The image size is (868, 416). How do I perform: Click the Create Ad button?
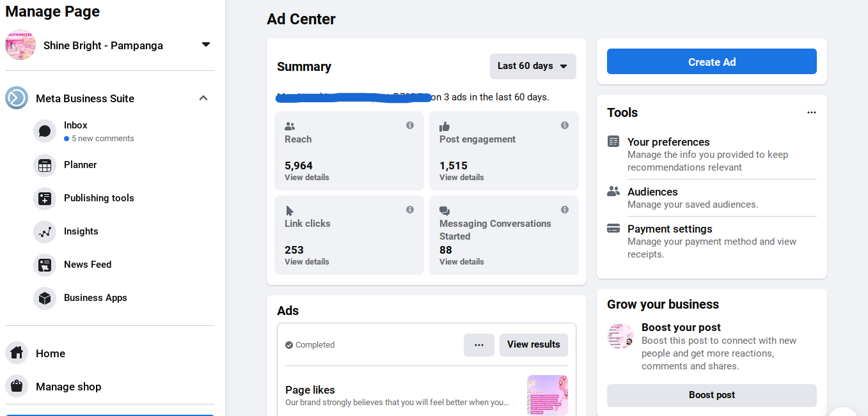[x=712, y=62]
